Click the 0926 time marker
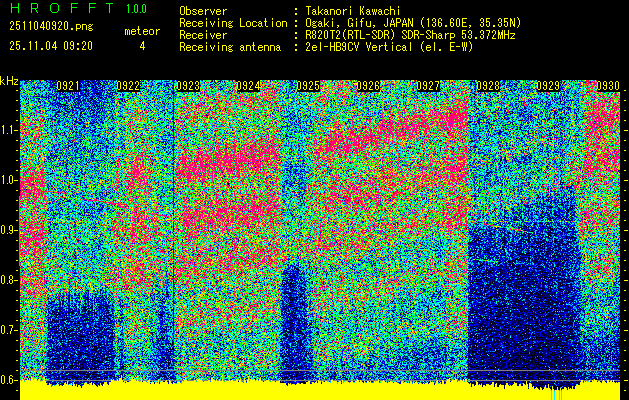The width and height of the screenshot is (629, 400). (368, 86)
